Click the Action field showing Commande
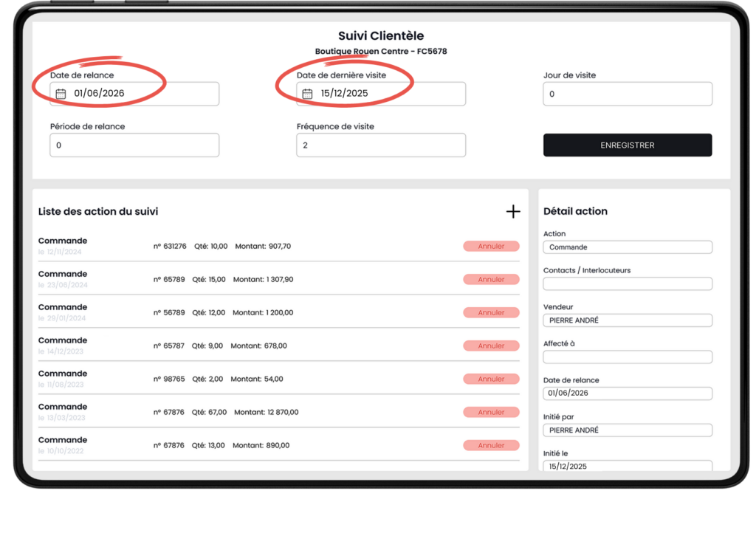This screenshot has width=756, height=536. click(627, 247)
